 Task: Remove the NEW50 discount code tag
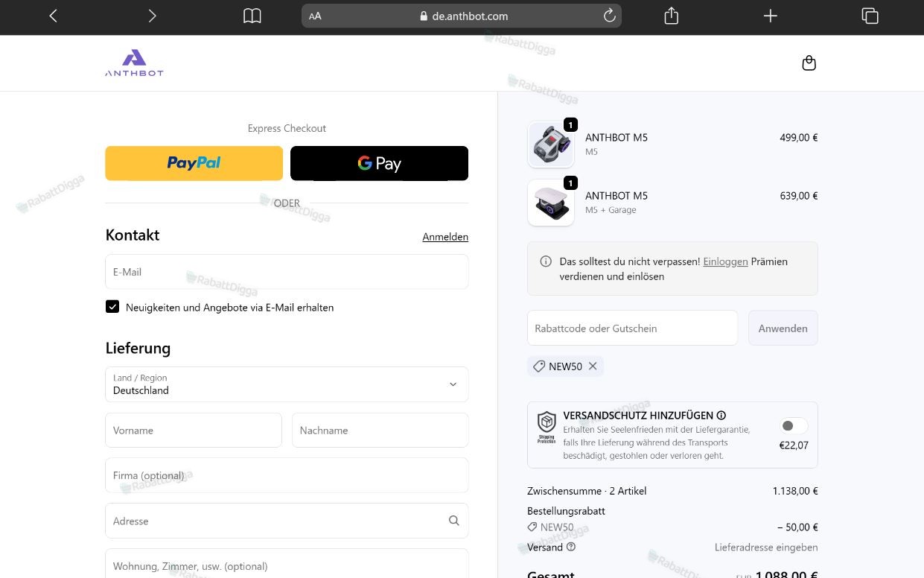pyautogui.click(x=593, y=366)
